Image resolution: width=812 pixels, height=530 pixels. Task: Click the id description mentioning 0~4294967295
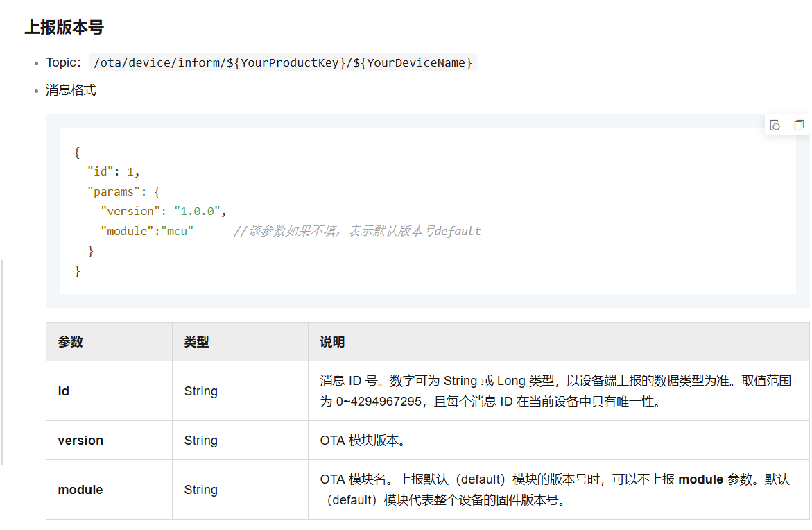point(559,391)
